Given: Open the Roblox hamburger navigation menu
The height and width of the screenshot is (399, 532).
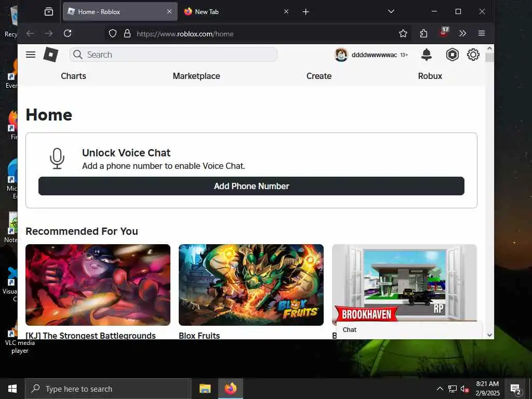Looking at the screenshot, I should (x=31, y=55).
